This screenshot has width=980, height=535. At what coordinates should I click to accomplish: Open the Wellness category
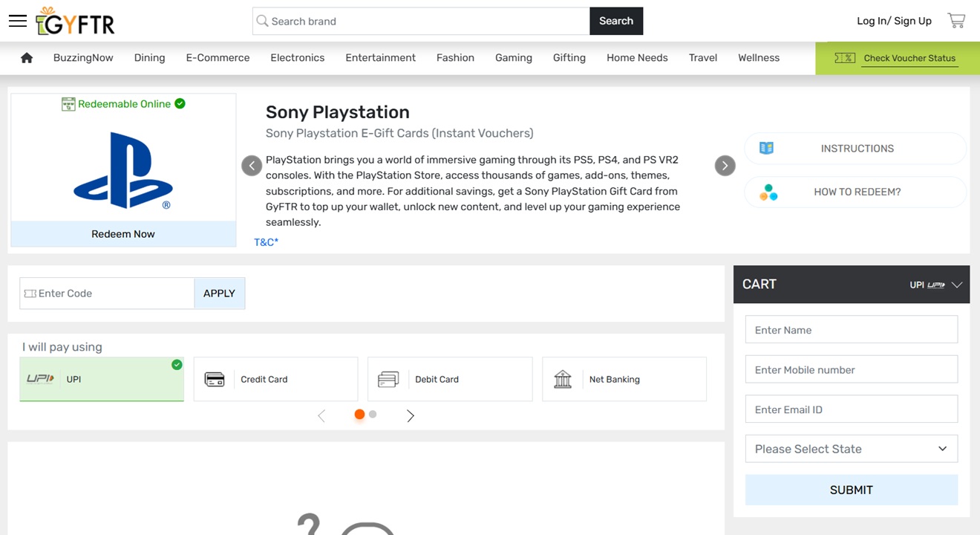pos(759,58)
